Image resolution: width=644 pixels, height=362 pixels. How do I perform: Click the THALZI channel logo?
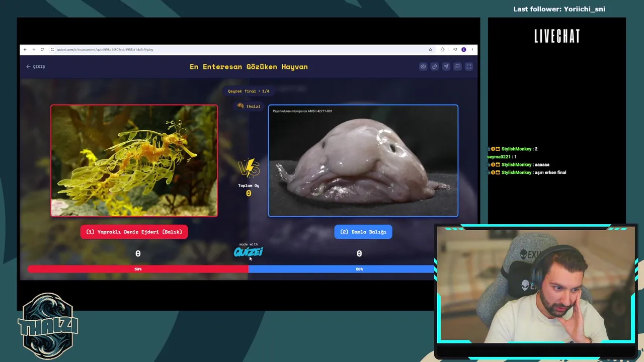click(48, 326)
